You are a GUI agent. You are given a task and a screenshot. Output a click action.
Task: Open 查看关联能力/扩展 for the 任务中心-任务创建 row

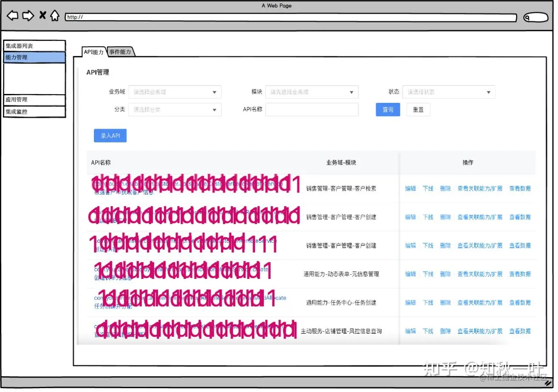(480, 303)
